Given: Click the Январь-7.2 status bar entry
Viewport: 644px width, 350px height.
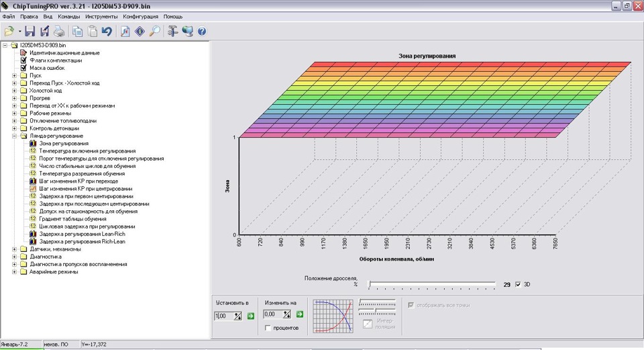Looking at the screenshot, I should pyautogui.click(x=15, y=344).
